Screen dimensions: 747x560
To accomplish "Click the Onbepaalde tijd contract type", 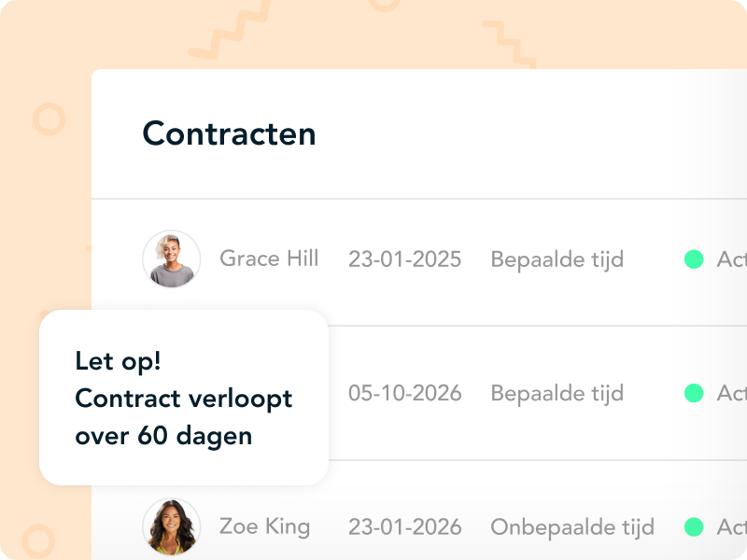I will (572, 526).
